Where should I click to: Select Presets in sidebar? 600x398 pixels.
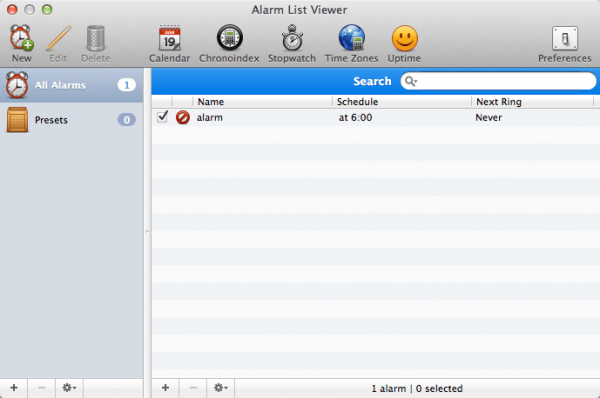point(72,120)
